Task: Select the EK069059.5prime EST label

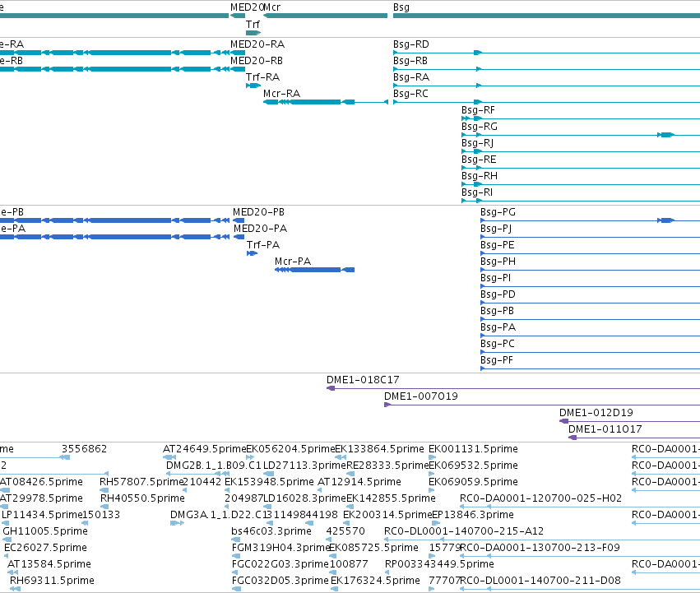Action: [x=473, y=482]
